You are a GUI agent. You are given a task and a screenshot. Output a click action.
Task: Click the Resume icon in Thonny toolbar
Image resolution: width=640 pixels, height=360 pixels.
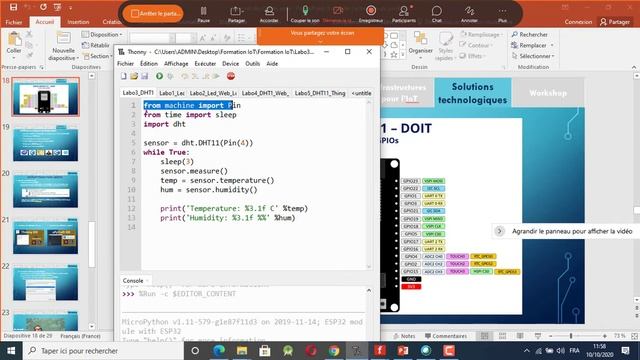(216, 76)
